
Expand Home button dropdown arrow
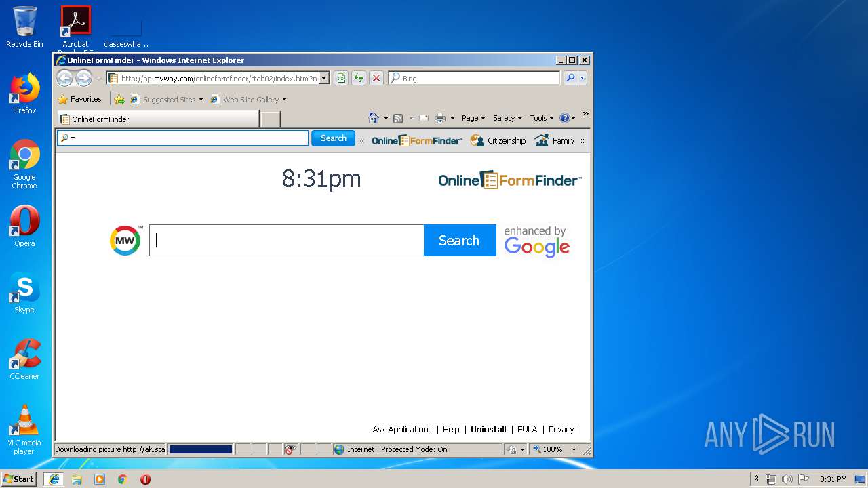tap(385, 118)
